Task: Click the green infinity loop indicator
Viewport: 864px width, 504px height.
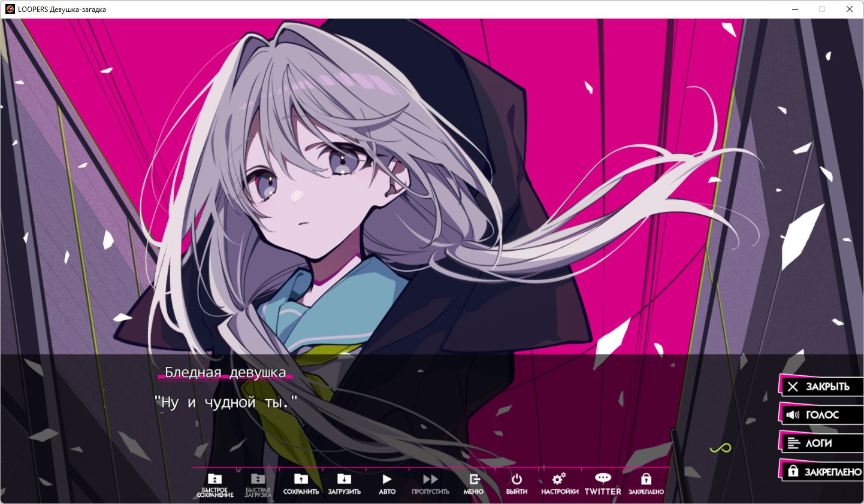Action: tap(720, 448)
